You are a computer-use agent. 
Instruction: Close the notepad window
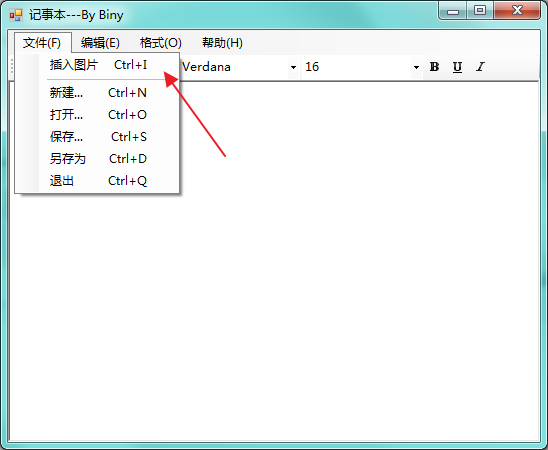(517, 11)
